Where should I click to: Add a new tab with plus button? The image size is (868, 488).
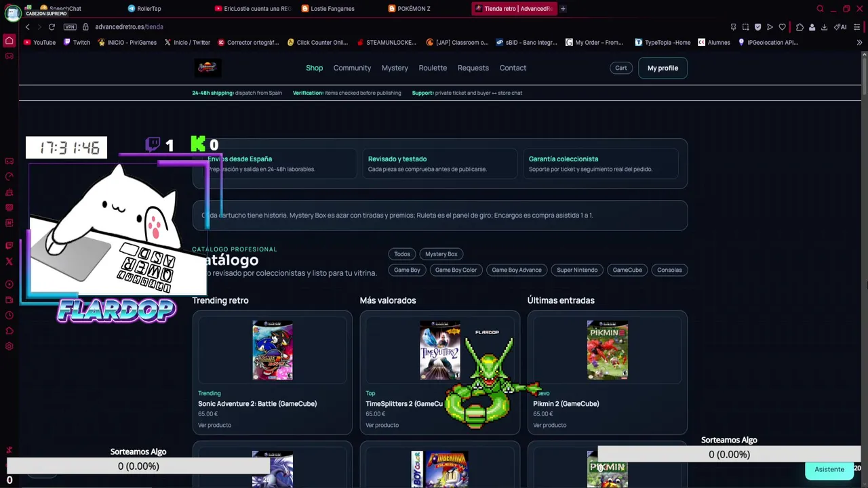coord(563,9)
